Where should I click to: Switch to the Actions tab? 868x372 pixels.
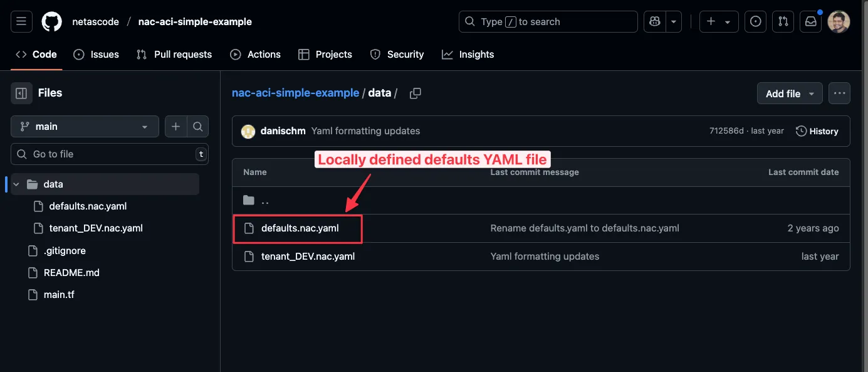click(x=256, y=55)
